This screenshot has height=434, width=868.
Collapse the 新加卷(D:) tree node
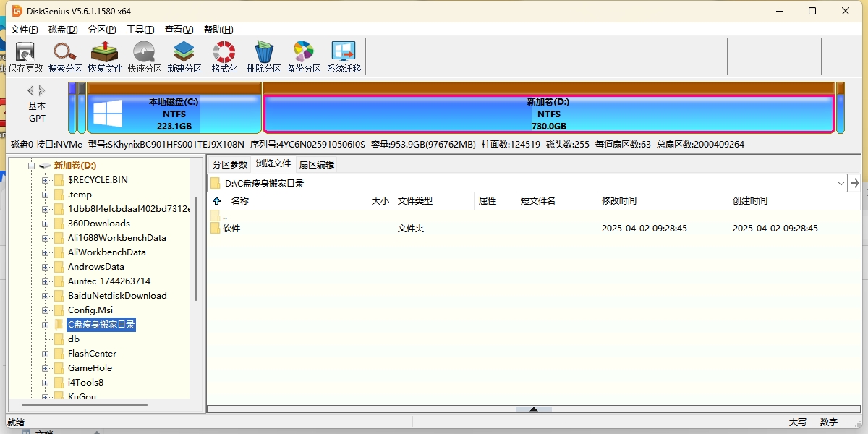click(x=31, y=166)
